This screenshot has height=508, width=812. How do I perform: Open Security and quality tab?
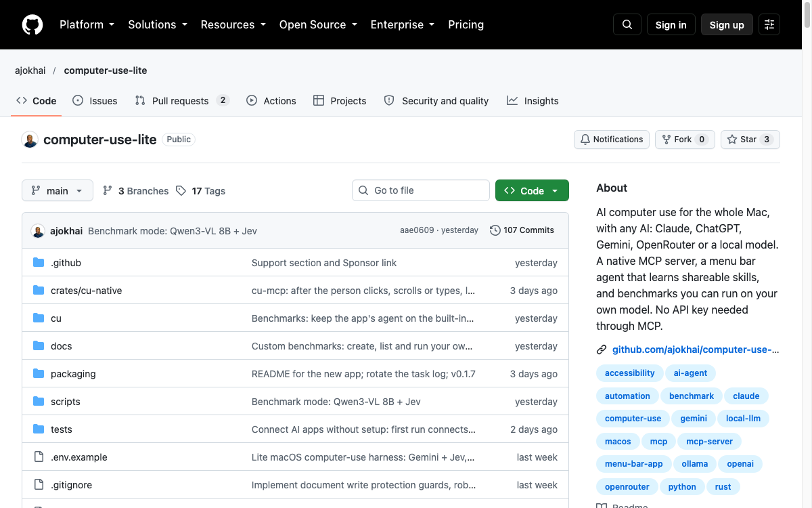[436, 101]
